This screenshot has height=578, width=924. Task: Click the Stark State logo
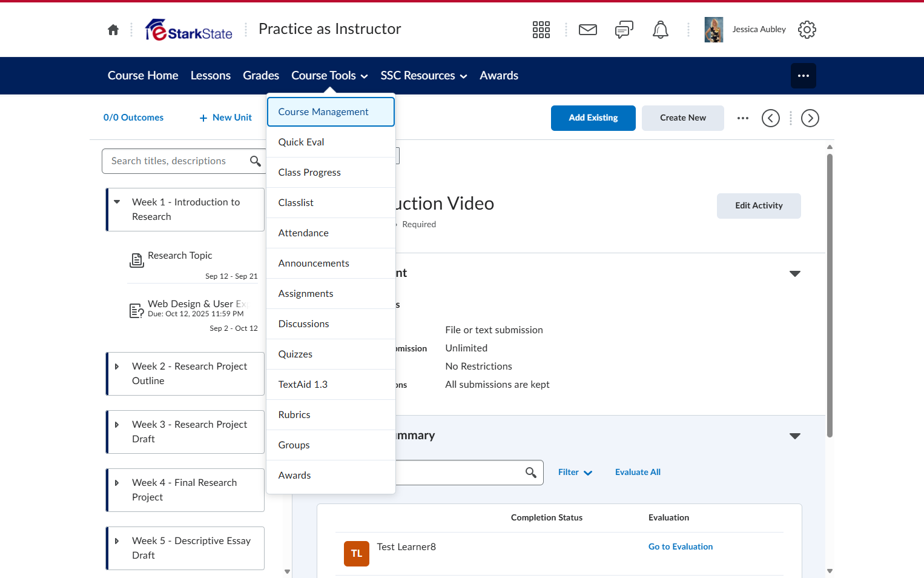[x=189, y=30]
